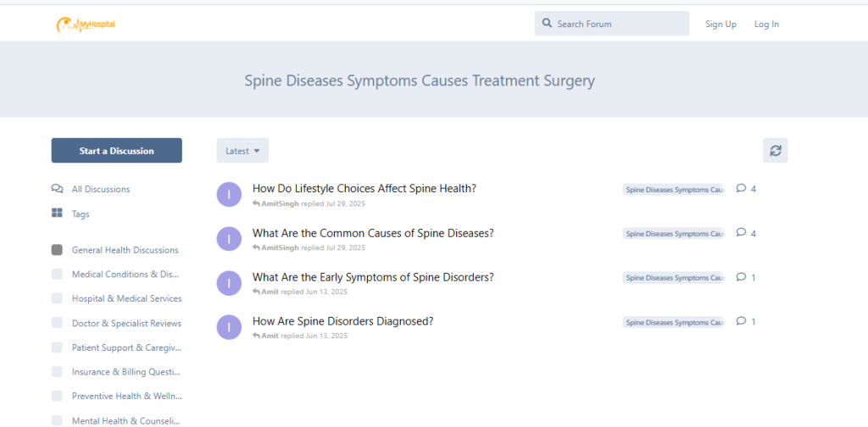Click avatar of Spine Disorders Diagnosed discussion

tap(229, 327)
